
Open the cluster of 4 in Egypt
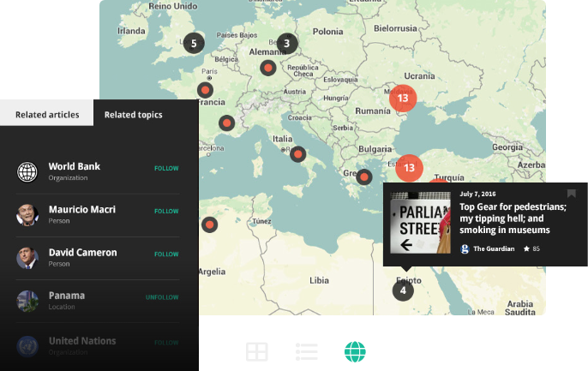coord(403,290)
